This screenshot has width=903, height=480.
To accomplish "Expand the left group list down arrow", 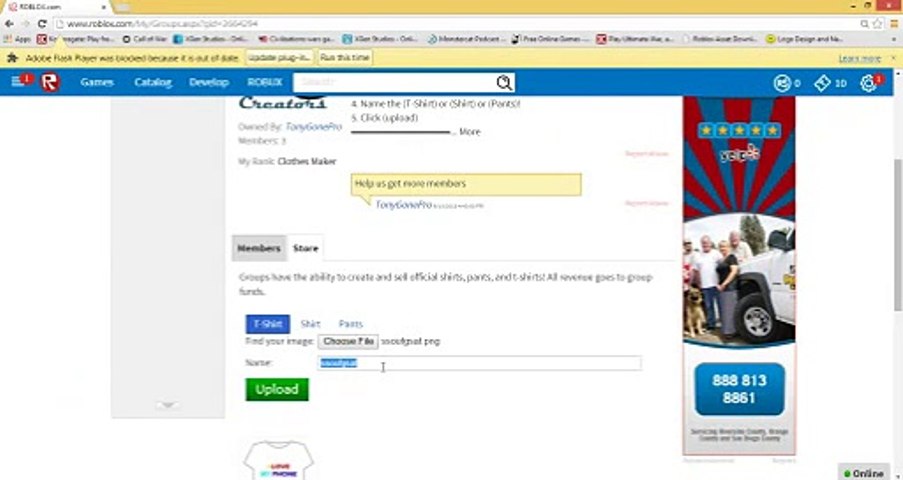I will pos(167,405).
